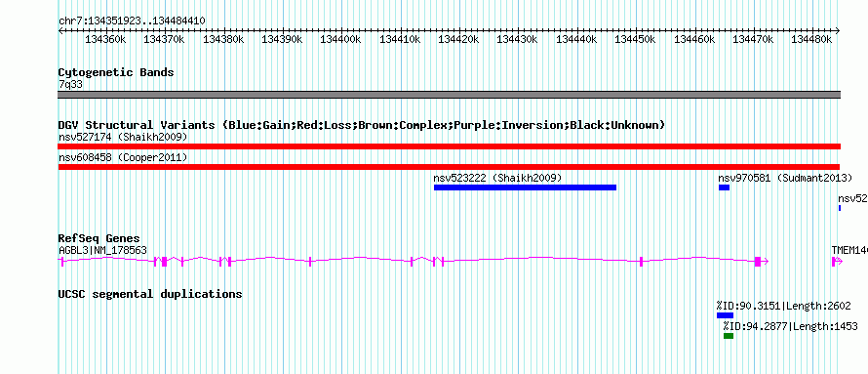
Task: Click the AGBL3 last exon block with arrow
Action: tap(761, 262)
